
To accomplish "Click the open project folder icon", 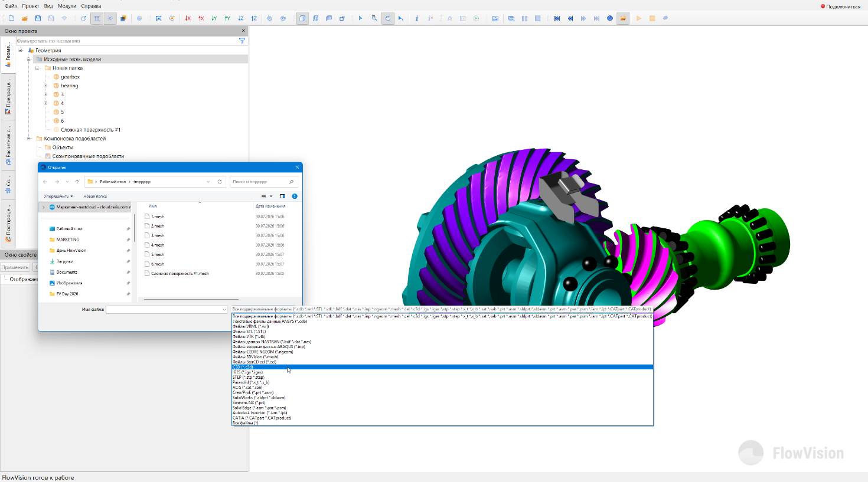I will click(25, 18).
